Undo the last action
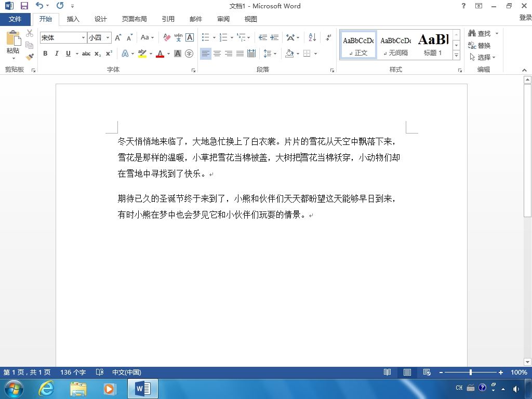 39,5
